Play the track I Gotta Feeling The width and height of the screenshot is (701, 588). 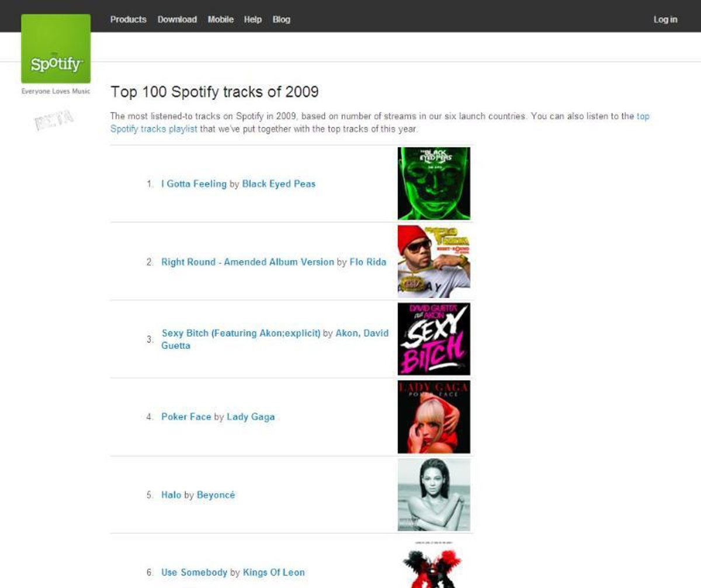193,184
